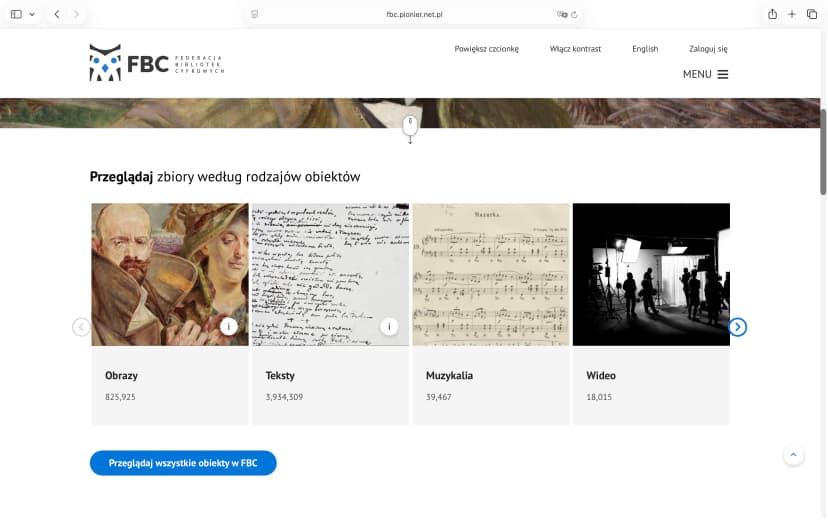This screenshot has width=828, height=520.
Task: Click the Safari tab overview icon
Action: tap(811, 14)
